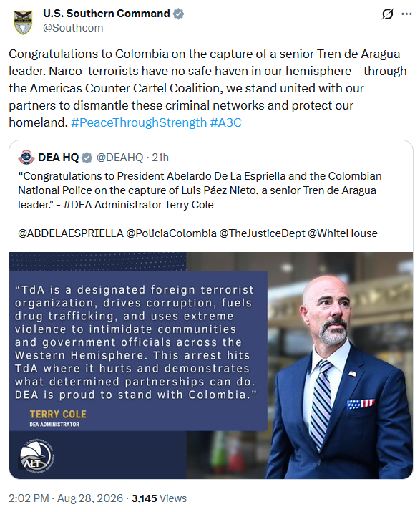Click the Terry Cole name caption in graphic

pyautogui.click(x=58, y=415)
